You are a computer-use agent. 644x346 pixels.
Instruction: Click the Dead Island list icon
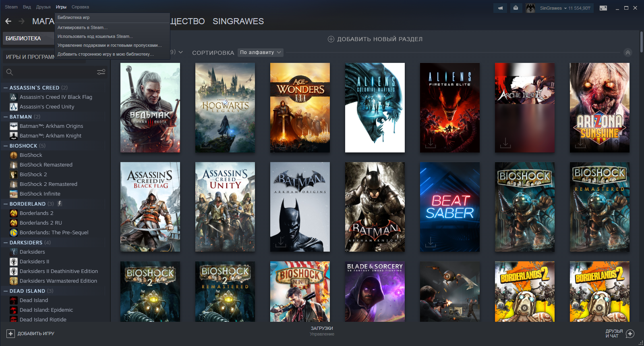coord(14,300)
